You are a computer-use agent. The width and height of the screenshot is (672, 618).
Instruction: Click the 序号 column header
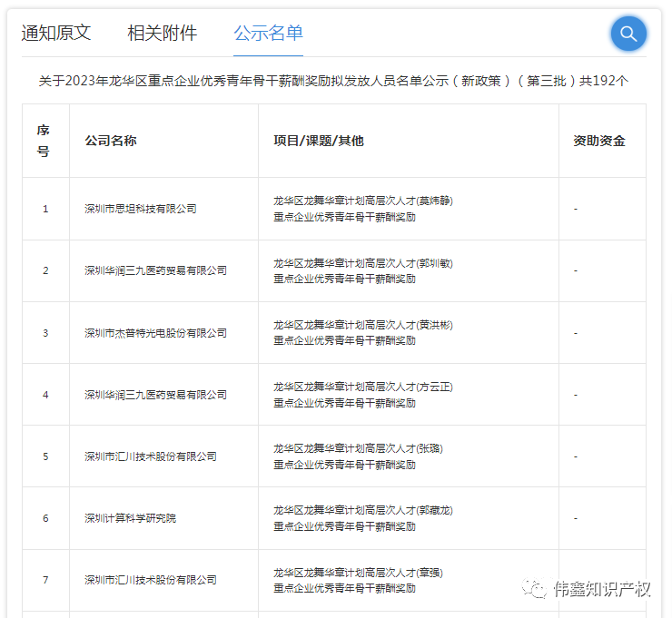(x=44, y=141)
